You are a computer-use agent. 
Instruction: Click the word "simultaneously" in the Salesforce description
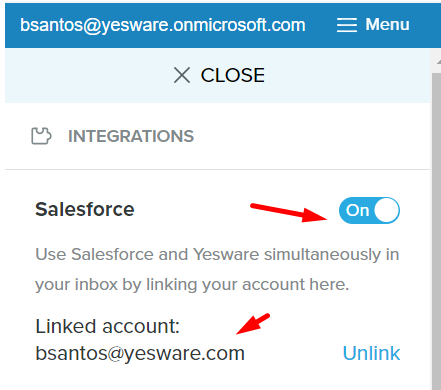(x=322, y=255)
